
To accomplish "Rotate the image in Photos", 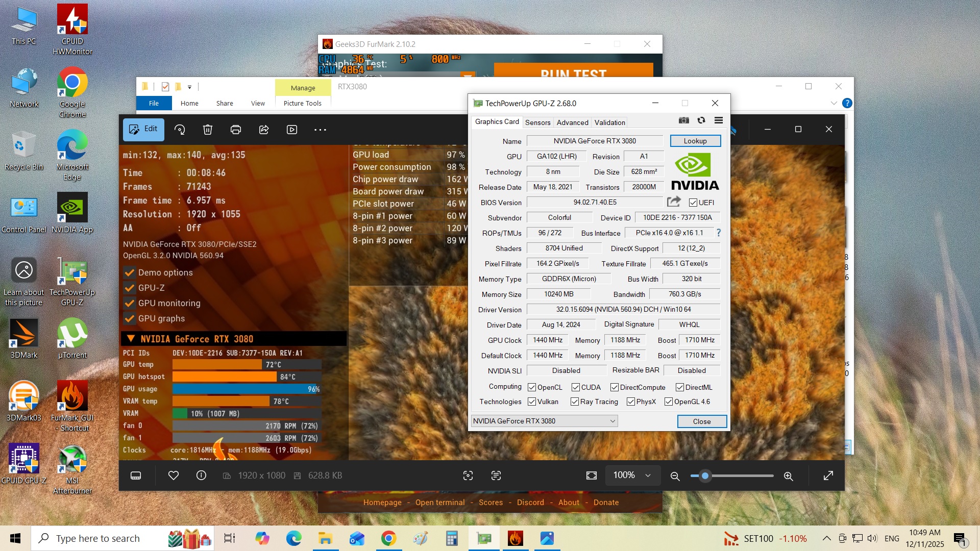I will pos(180,130).
